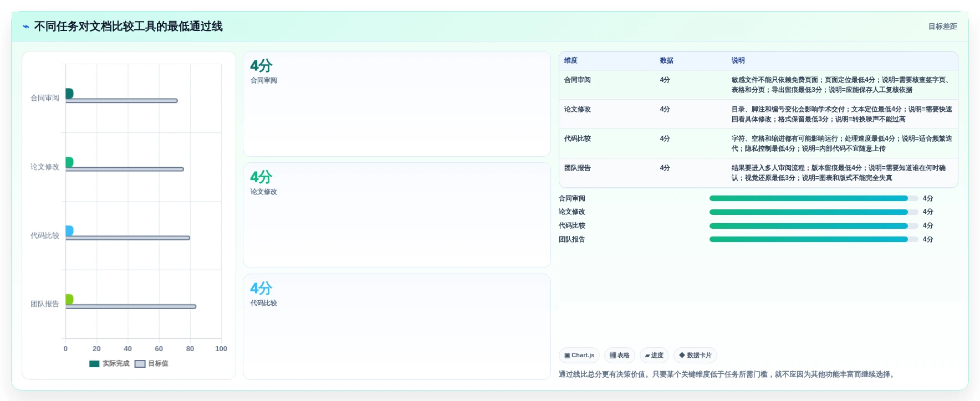
Task: Click the 维度 column header
Action: pos(571,60)
